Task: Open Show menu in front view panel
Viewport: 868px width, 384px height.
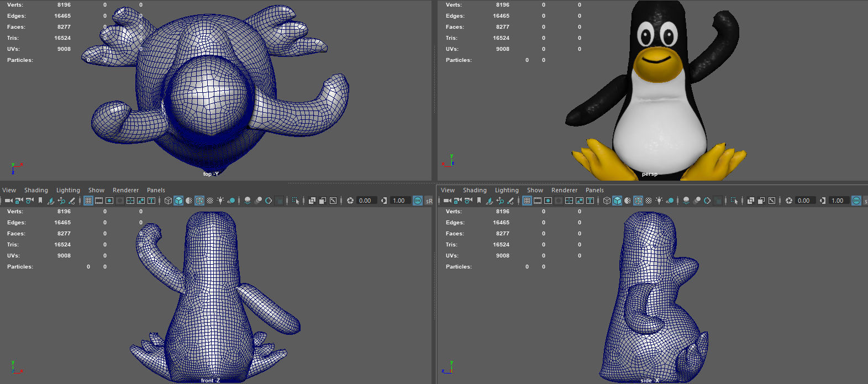Action: pyautogui.click(x=96, y=190)
